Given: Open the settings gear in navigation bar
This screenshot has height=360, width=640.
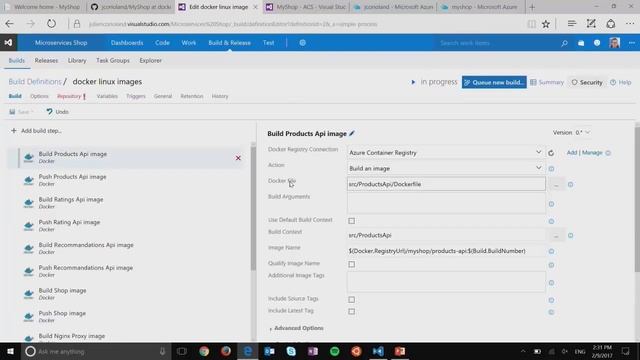Looking at the screenshot, I should (x=302, y=43).
